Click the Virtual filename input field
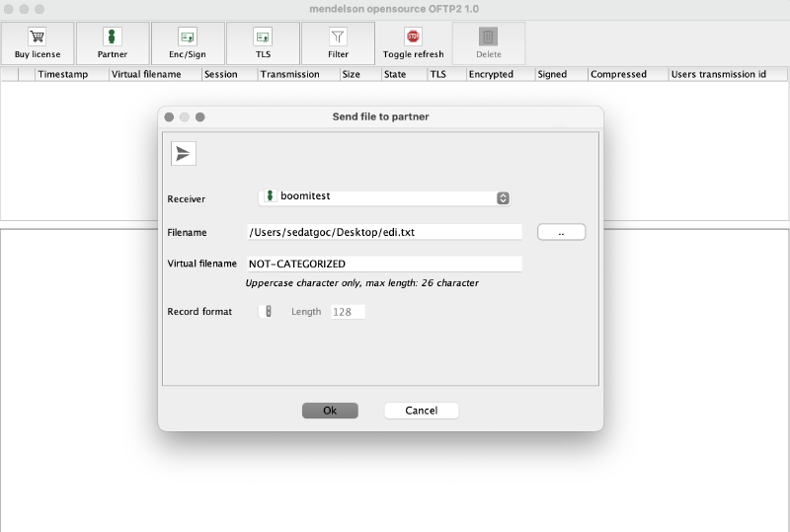 coord(384,264)
